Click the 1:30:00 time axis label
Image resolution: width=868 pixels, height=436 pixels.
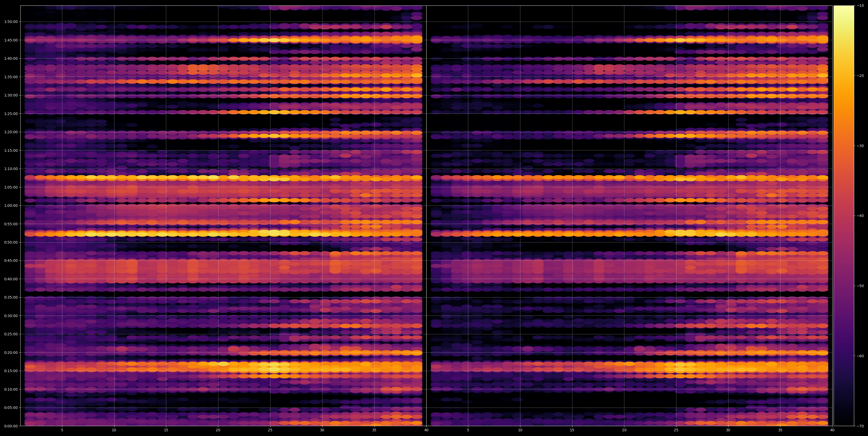[x=11, y=95]
